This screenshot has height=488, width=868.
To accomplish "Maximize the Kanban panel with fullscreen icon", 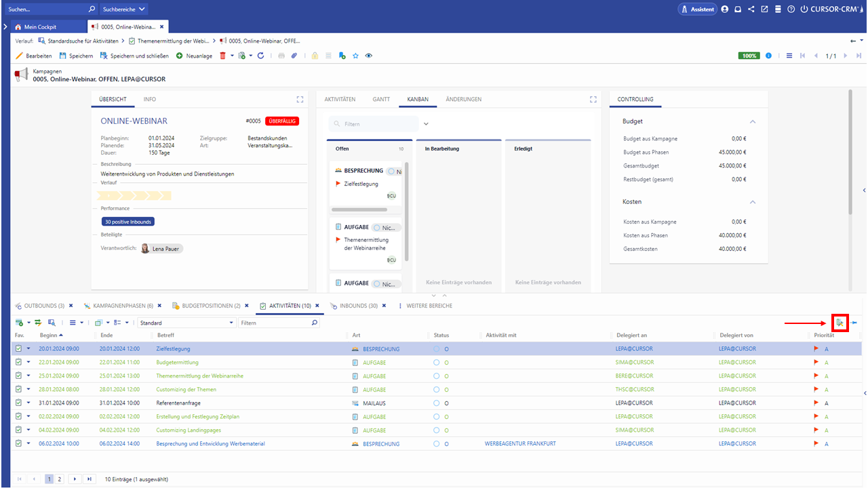I will (593, 100).
